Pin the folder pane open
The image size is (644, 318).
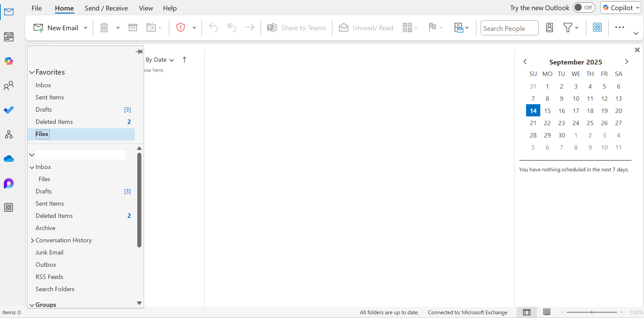pyautogui.click(x=139, y=52)
